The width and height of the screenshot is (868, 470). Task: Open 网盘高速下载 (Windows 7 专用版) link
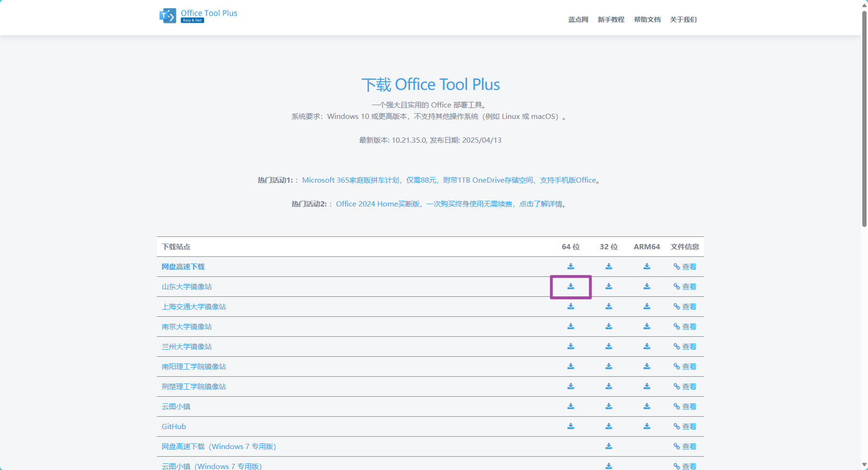219,447
